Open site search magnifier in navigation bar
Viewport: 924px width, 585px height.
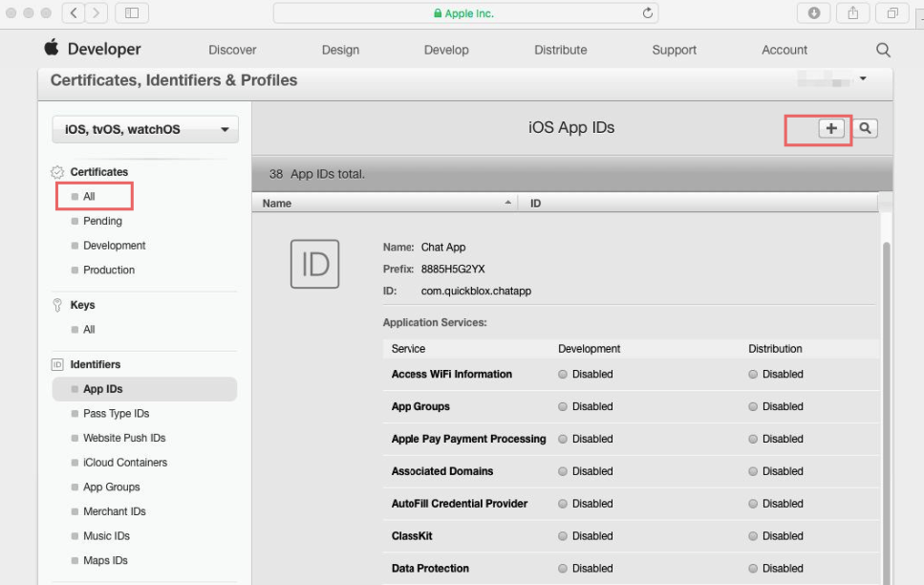[x=883, y=50]
